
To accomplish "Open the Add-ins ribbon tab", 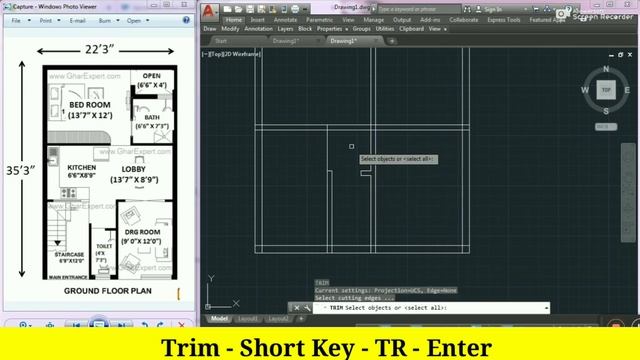I will (430, 20).
